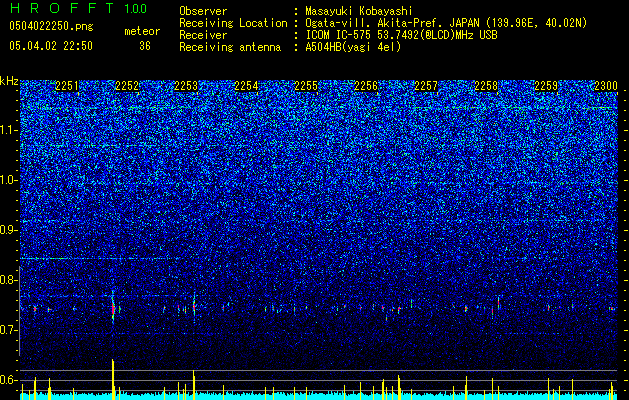Click the meteor label

coord(142,31)
